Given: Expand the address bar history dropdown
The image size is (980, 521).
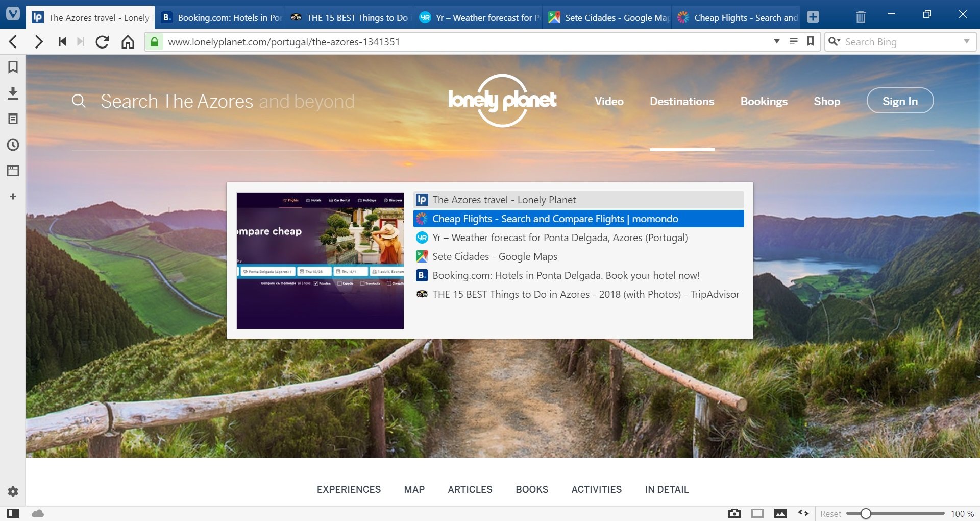Looking at the screenshot, I should (x=777, y=41).
